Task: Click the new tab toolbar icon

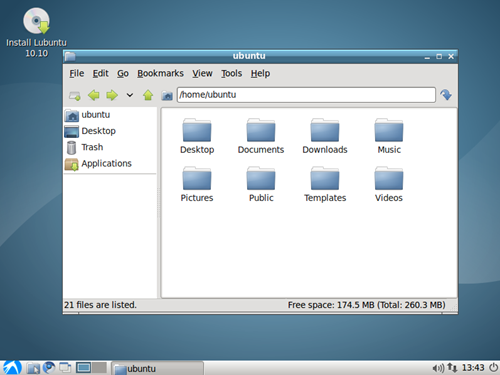Action: click(75, 96)
